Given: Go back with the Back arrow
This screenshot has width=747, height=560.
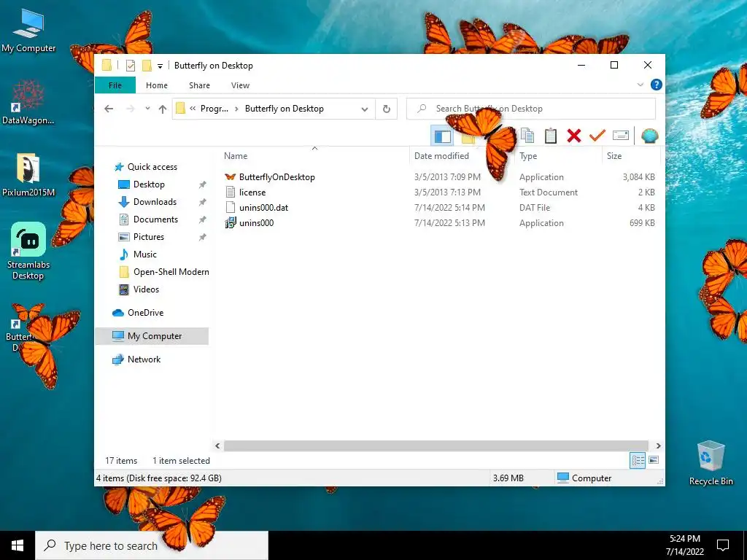Looking at the screenshot, I should (x=109, y=109).
